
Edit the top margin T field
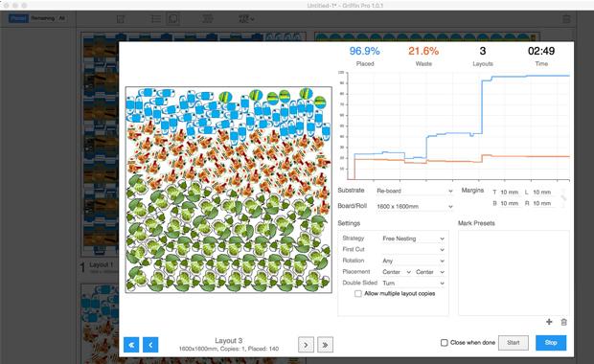coord(510,193)
